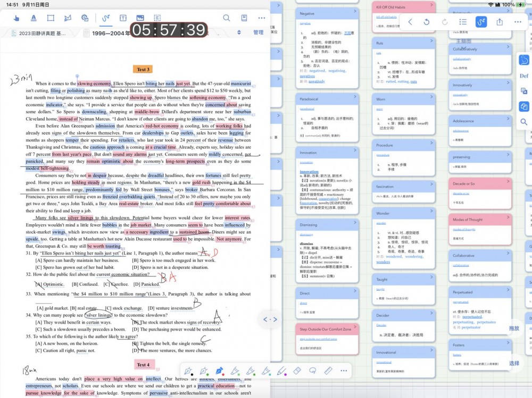Open document search magnifier

pos(226,18)
